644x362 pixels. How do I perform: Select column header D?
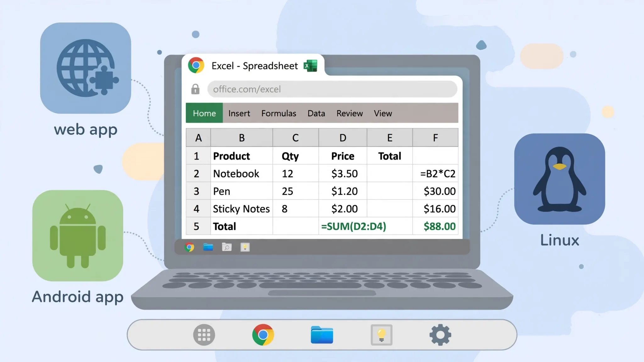[343, 138]
